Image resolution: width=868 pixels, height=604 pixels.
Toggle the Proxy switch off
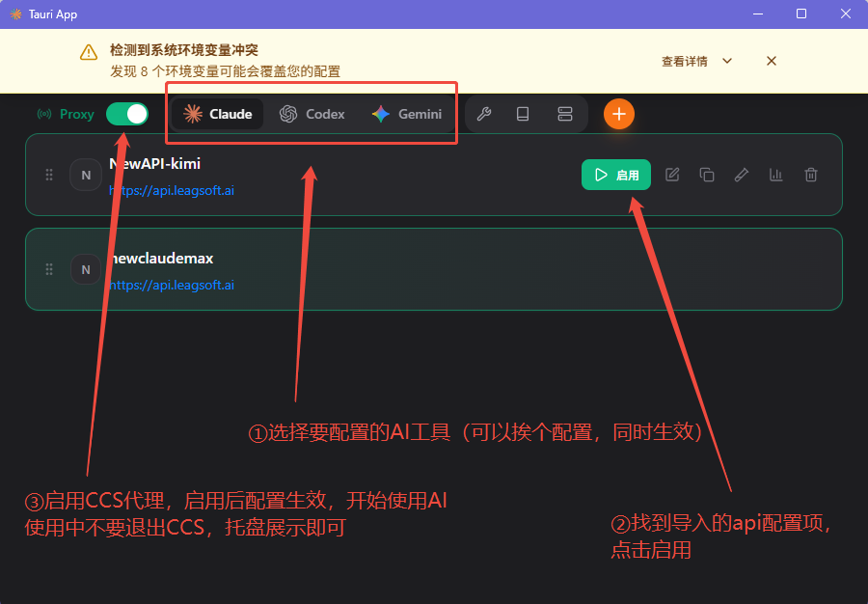(126, 114)
